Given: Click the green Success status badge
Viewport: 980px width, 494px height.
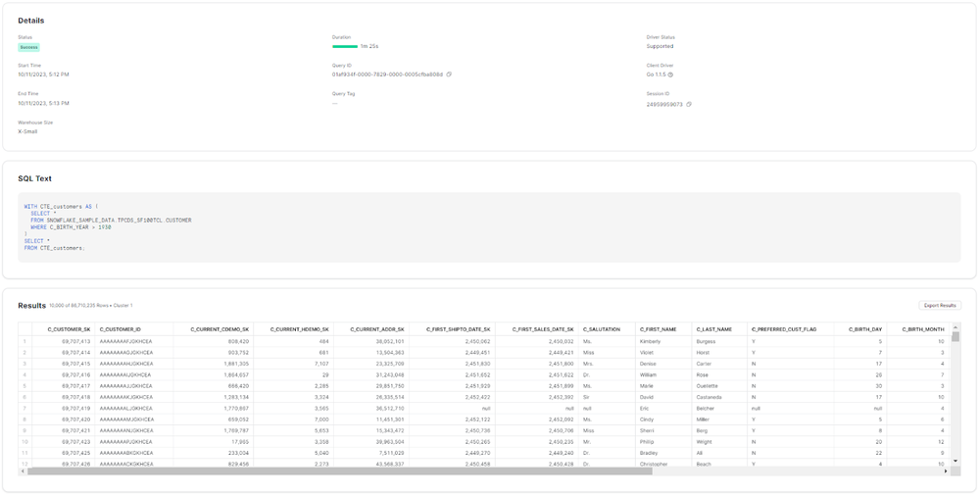Looking at the screenshot, I should (x=28, y=46).
